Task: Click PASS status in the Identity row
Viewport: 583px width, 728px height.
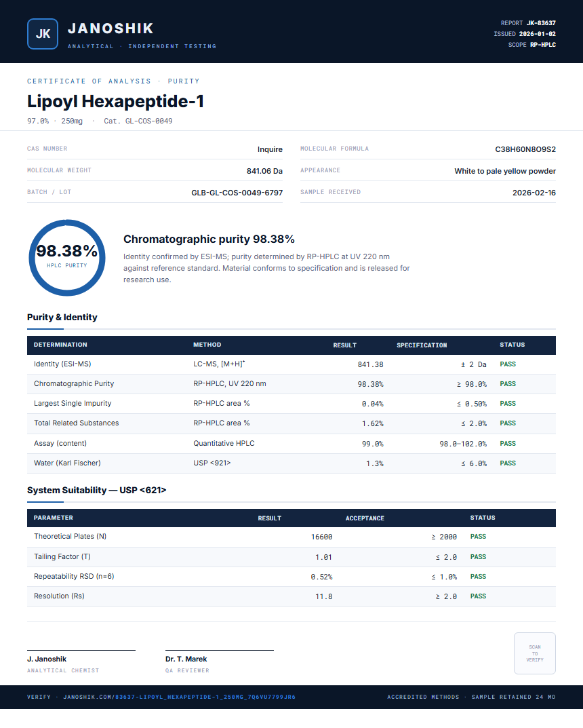Action: [x=508, y=364]
